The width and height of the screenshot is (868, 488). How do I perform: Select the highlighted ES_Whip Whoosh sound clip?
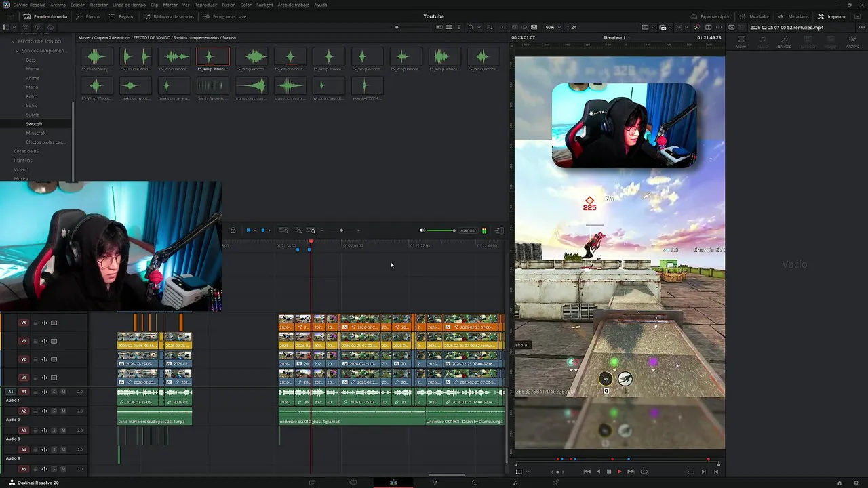tap(213, 60)
